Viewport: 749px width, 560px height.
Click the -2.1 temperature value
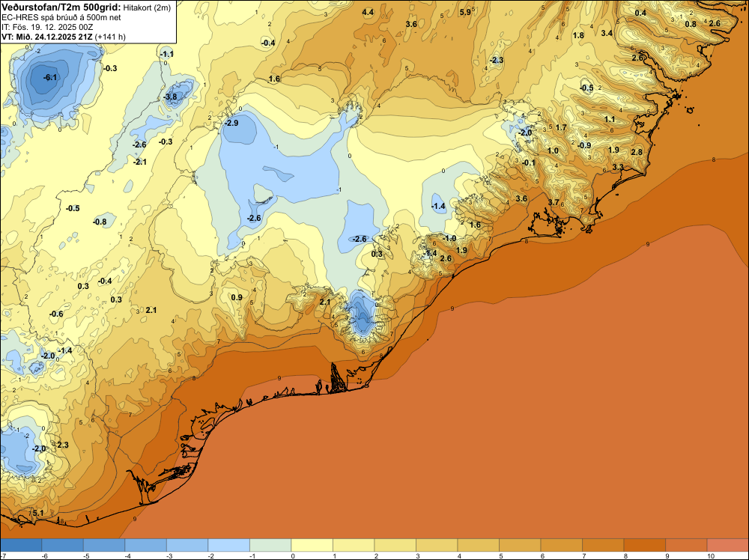tap(140, 162)
